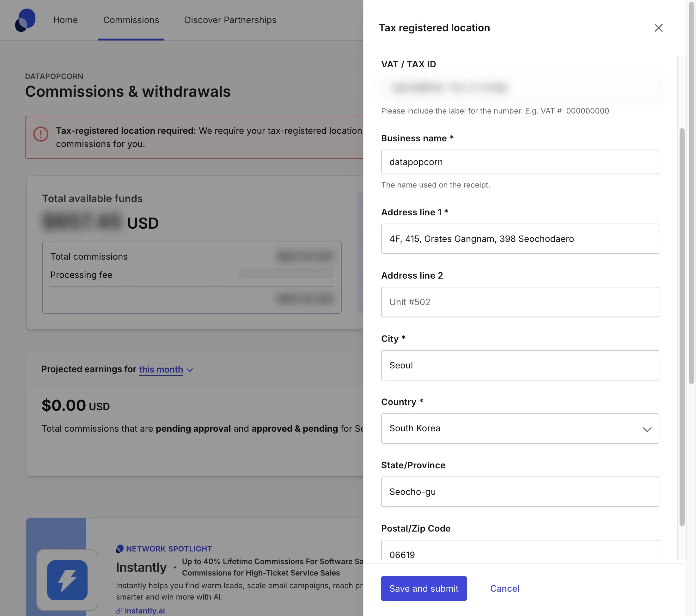The width and height of the screenshot is (696, 616).
Task: Click Save and submit button
Action: tap(424, 588)
